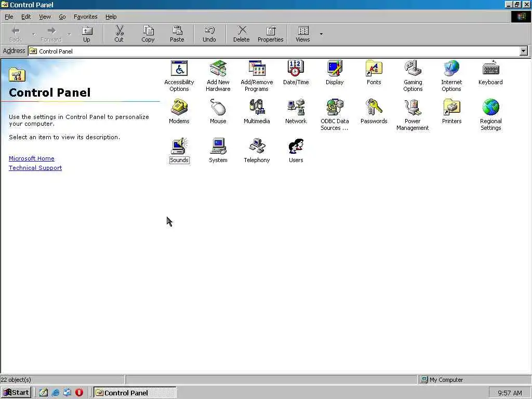The image size is (532, 399).
Task: Click the Views toolbar button
Action: (x=303, y=34)
